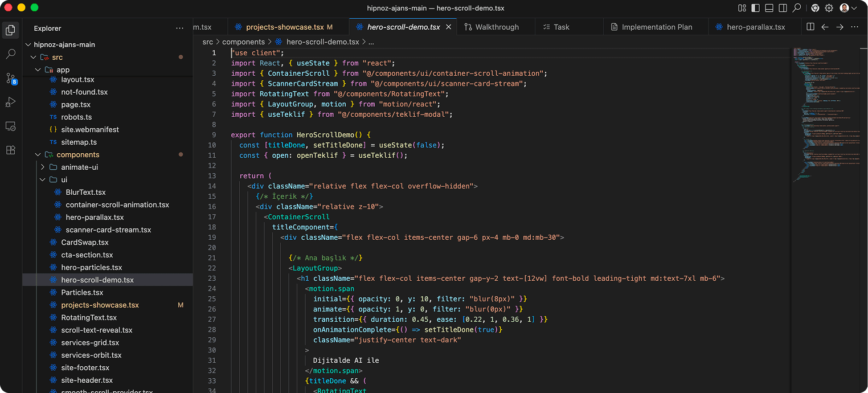
Task: Open the Run and Debug view
Action: pyautogui.click(x=10, y=103)
